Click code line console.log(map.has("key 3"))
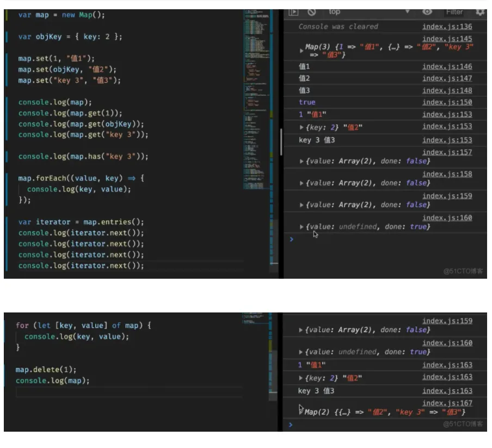Viewport: 492px width, 448px height. click(x=83, y=157)
